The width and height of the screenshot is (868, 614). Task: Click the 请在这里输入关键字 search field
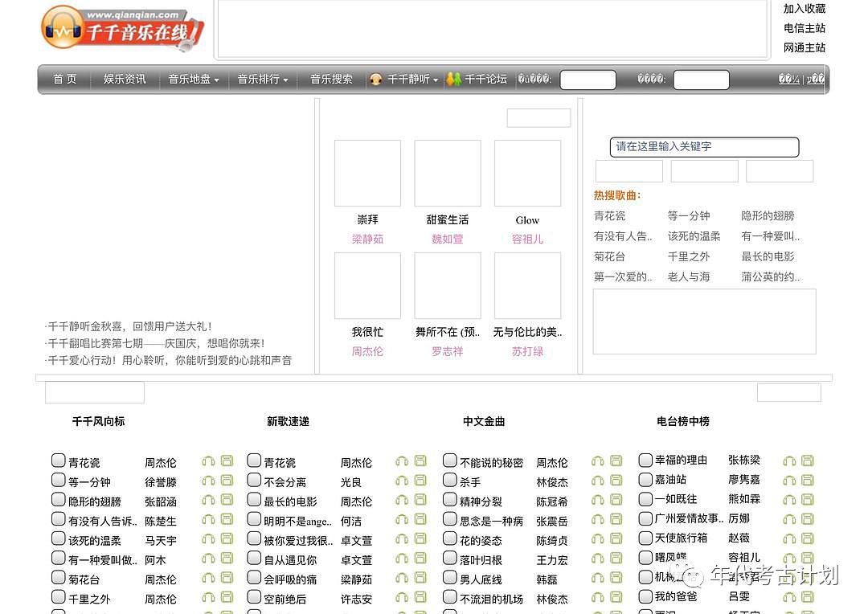704,147
